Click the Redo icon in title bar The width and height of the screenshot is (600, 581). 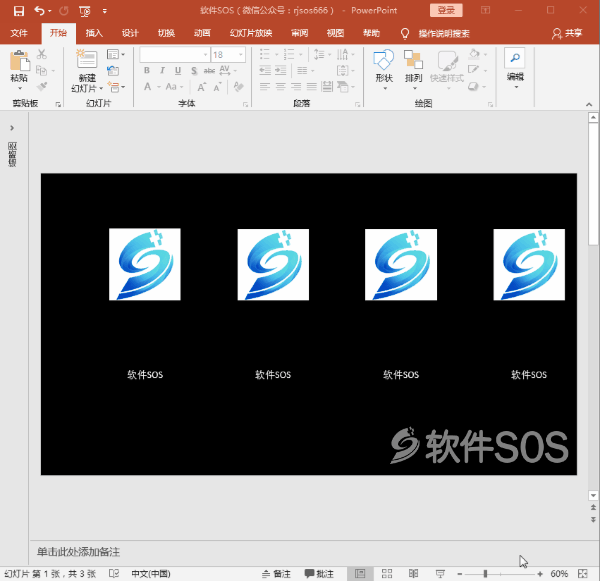[x=64, y=11]
